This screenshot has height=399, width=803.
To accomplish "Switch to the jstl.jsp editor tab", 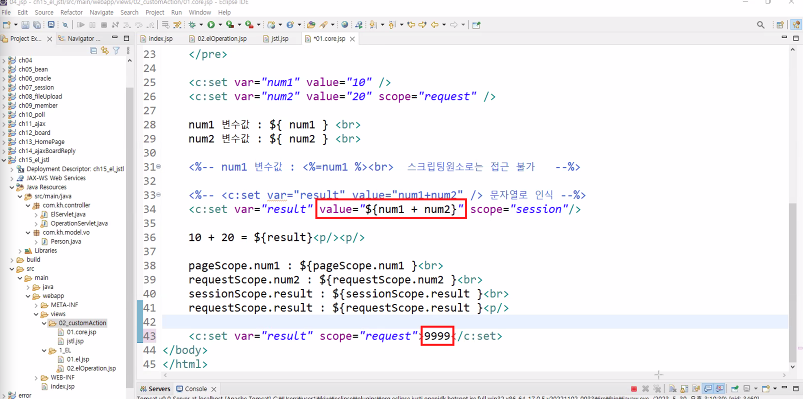I will click(276, 39).
